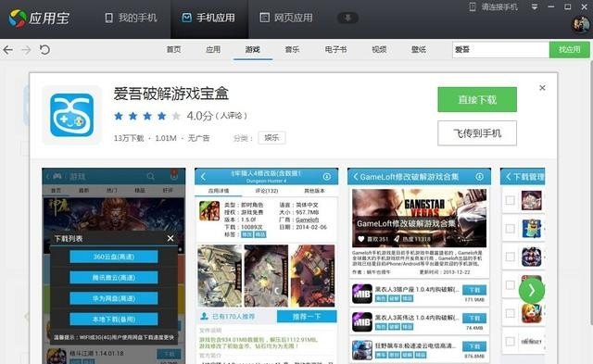Open the user avatar profile

(x=580, y=25)
